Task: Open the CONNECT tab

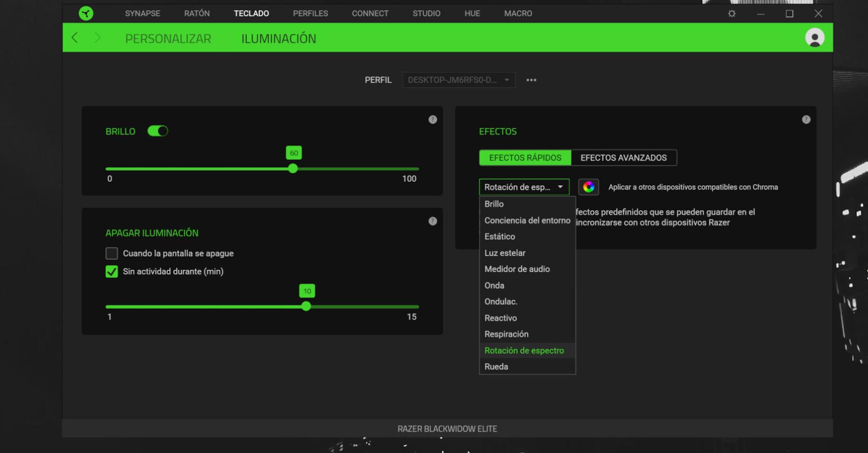Action: (x=370, y=14)
